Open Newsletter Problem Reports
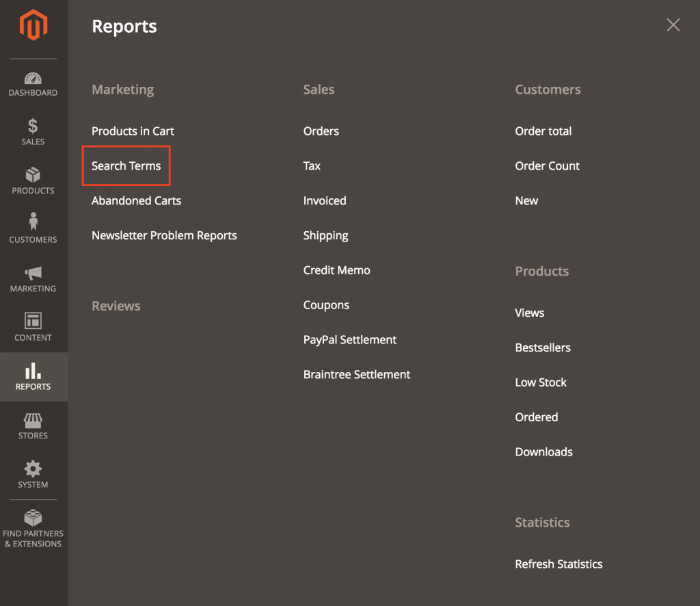Viewport: 700px width, 606px height. 164,236
